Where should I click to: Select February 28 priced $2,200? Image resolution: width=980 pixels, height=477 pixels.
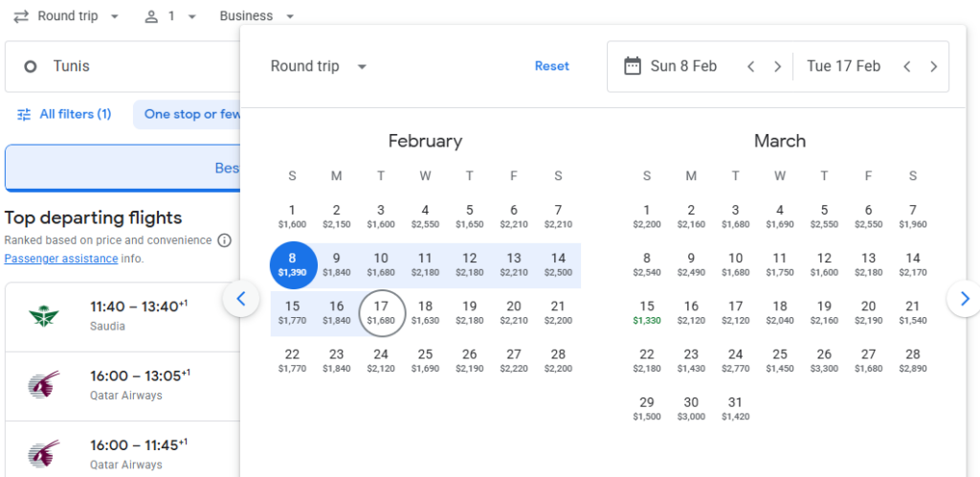(558, 361)
